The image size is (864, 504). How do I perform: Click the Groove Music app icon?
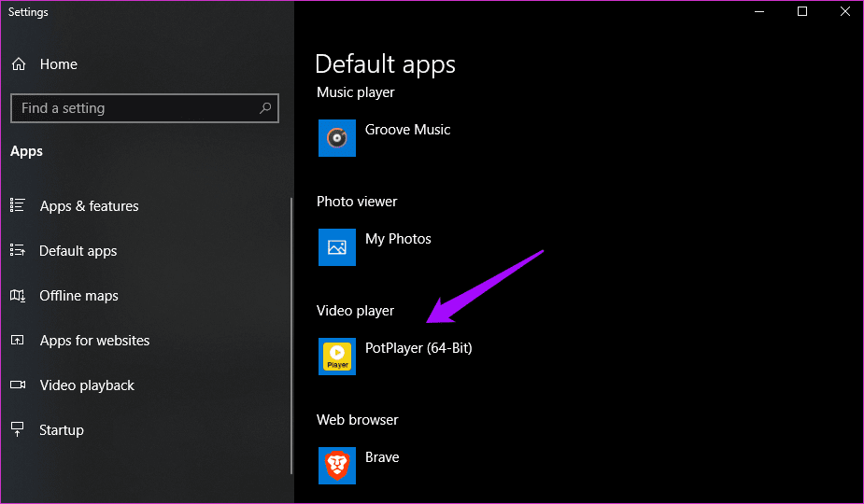click(336, 138)
